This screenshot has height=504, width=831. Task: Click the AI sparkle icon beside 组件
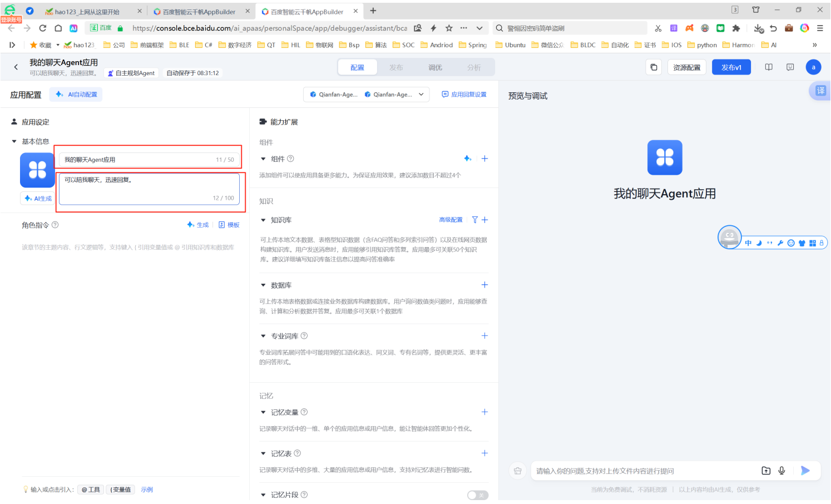tap(468, 159)
